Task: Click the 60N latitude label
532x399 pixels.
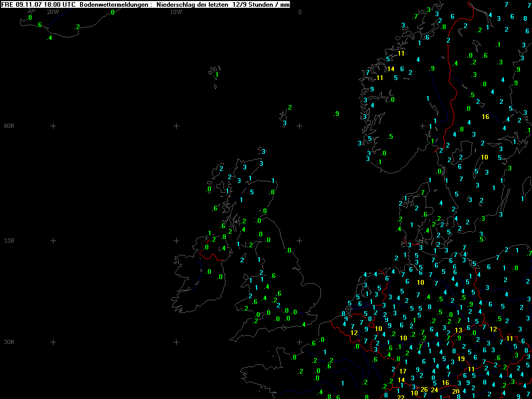Action: click(9, 126)
